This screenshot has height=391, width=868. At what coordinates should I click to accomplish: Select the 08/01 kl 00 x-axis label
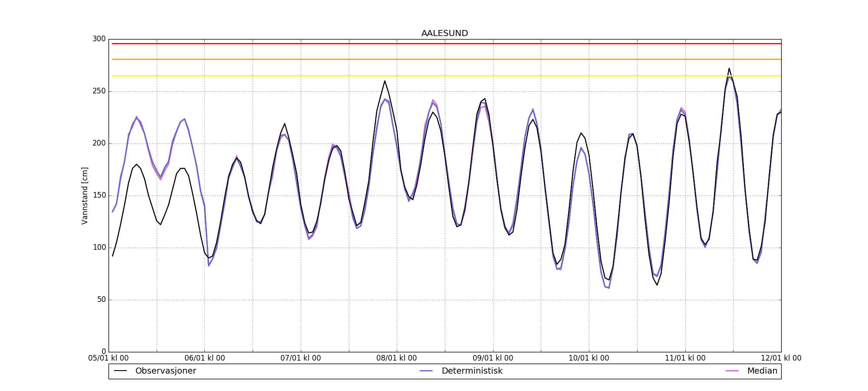[397, 358]
